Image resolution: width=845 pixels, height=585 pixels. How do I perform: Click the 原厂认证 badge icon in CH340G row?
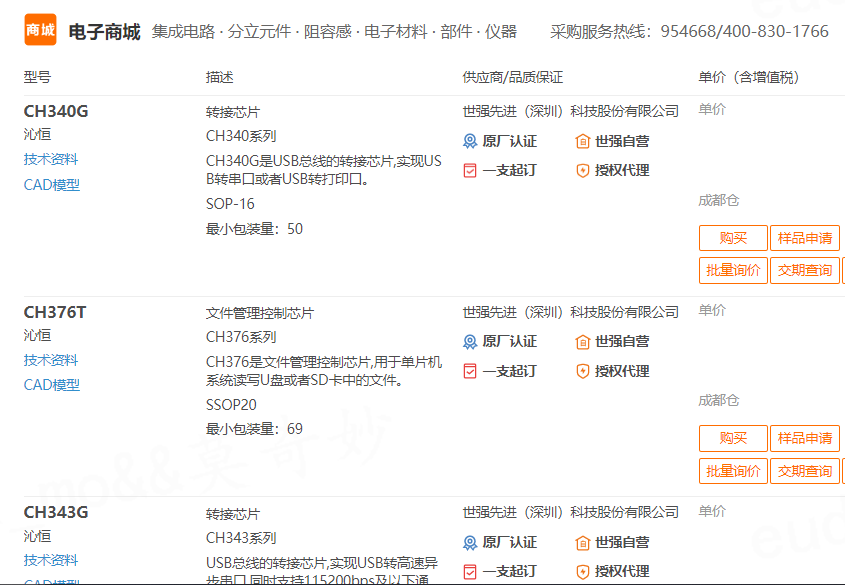pyautogui.click(x=470, y=142)
